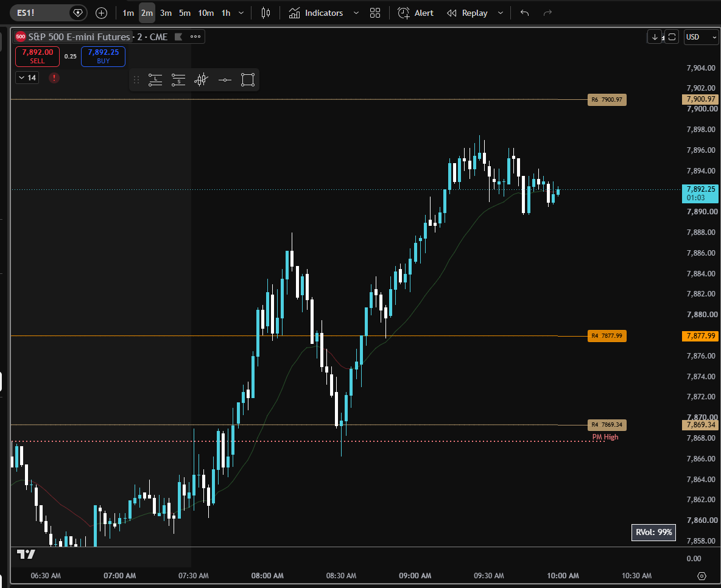
Task: Click the PM High label
Action: coord(605,437)
